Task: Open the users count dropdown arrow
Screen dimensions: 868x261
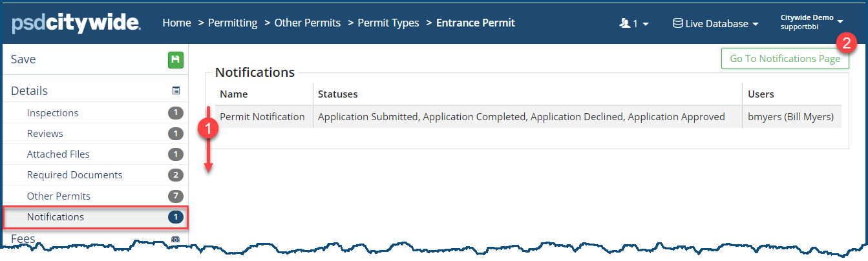Action: [x=645, y=24]
